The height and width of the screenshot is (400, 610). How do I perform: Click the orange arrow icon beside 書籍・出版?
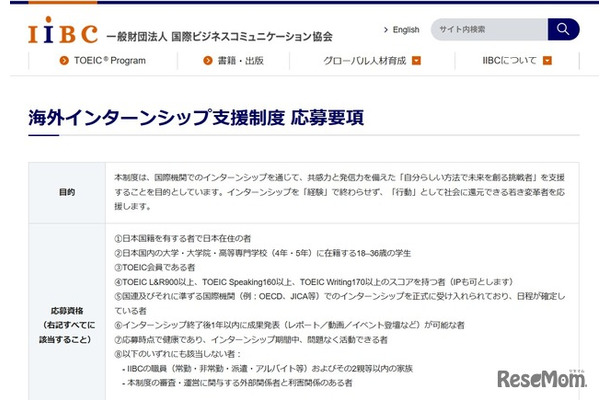click(x=208, y=61)
